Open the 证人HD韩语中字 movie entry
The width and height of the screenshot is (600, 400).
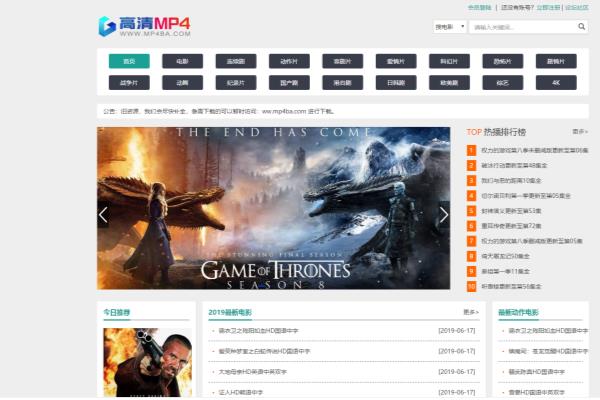click(x=241, y=392)
